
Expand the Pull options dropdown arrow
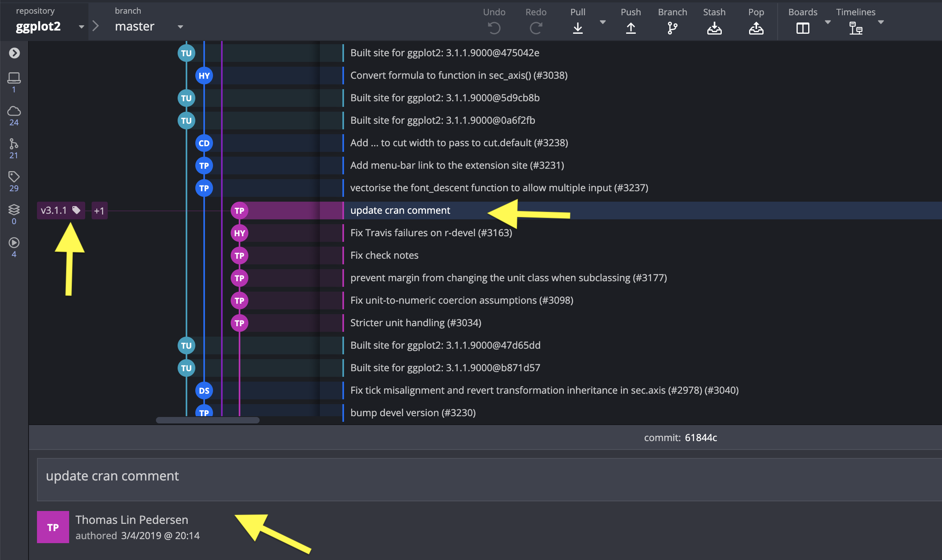pos(602,22)
